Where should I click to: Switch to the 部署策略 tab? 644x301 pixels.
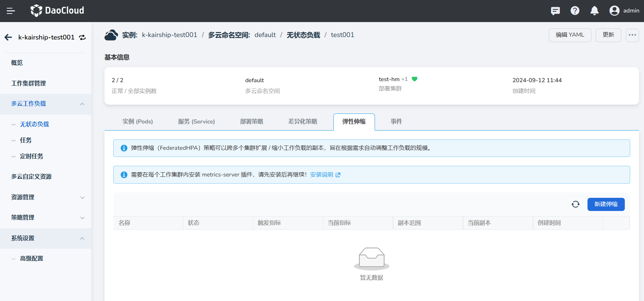252,122
